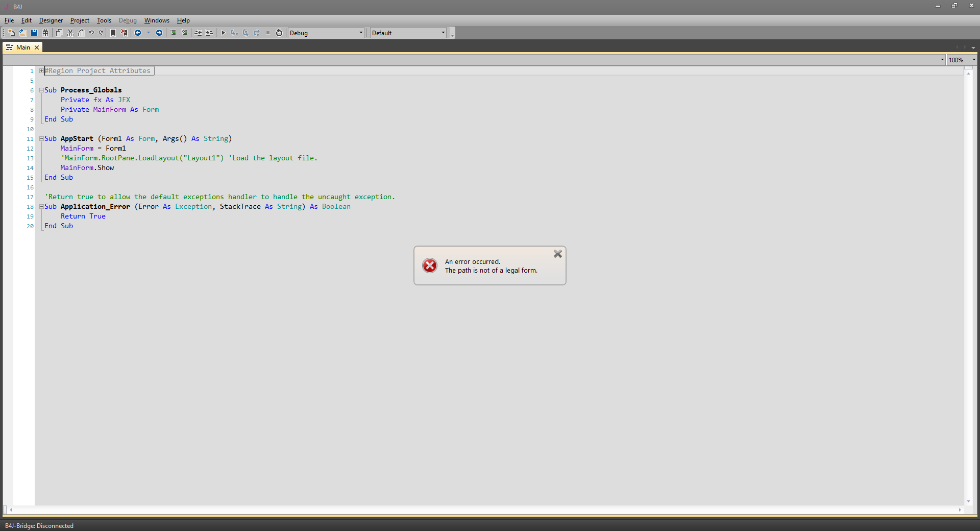Minimize the B4J window
This screenshot has width=980, height=531.
(938, 6)
